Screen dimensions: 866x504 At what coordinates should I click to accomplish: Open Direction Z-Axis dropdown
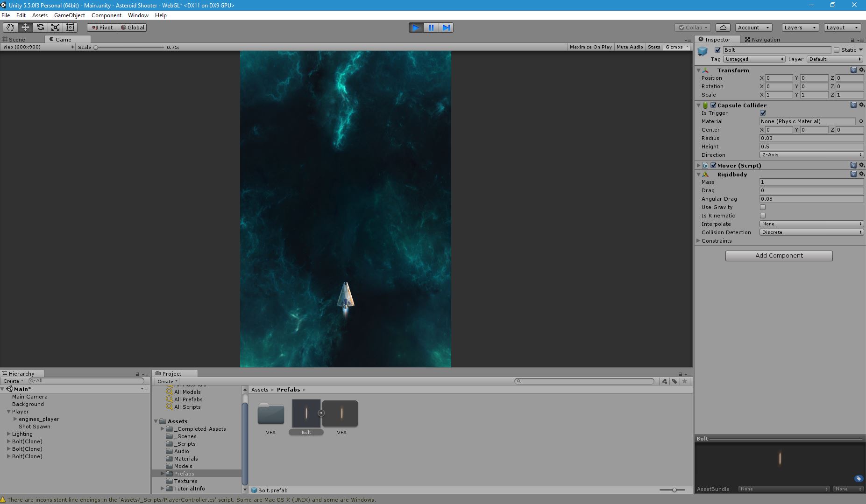811,155
